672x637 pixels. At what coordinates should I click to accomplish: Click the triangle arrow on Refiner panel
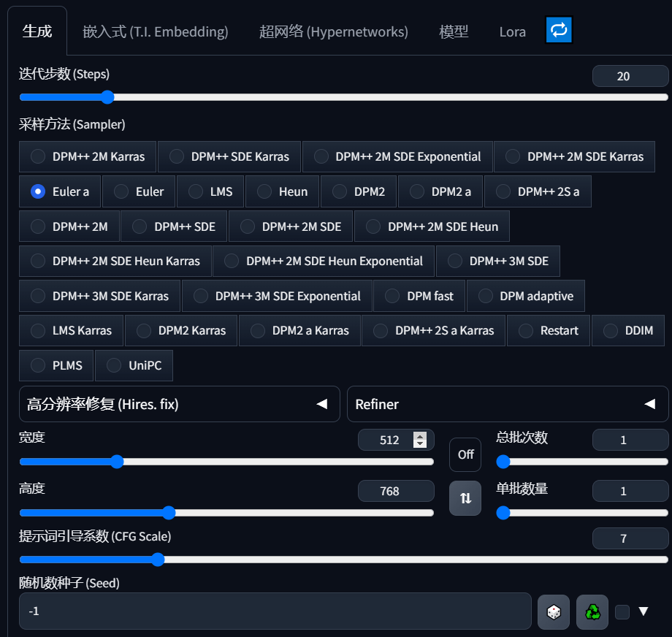[649, 404]
